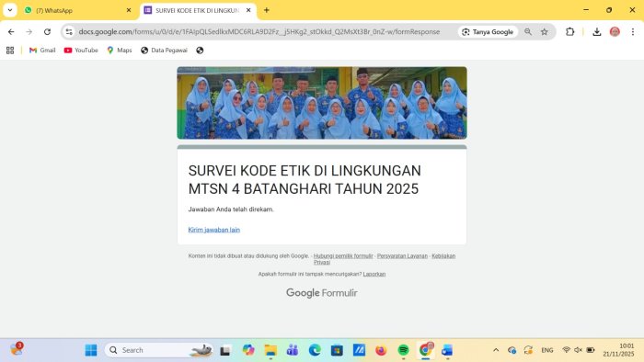Open the Extensions puzzle icon
This screenshot has height=362, width=644.
tap(569, 31)
